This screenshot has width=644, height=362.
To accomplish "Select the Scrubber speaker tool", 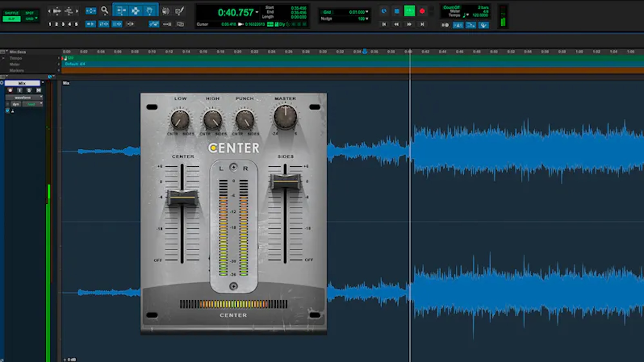I will [x=166, y=11].
